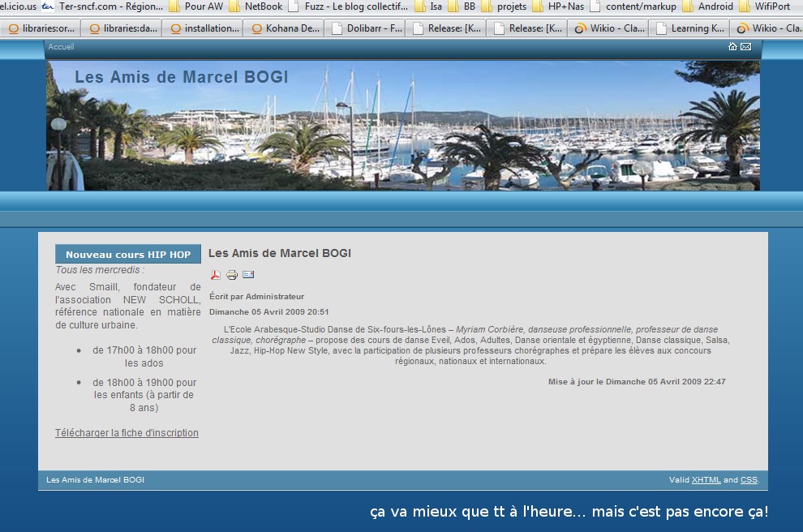
Task: Switch to the libraries:or... tab
Action: [41, 28]
